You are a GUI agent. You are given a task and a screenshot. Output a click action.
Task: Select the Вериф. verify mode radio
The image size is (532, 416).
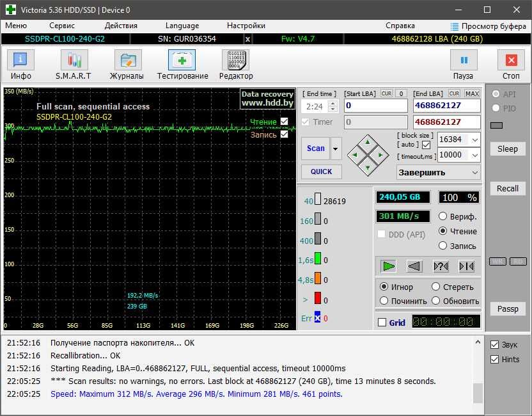442,216
